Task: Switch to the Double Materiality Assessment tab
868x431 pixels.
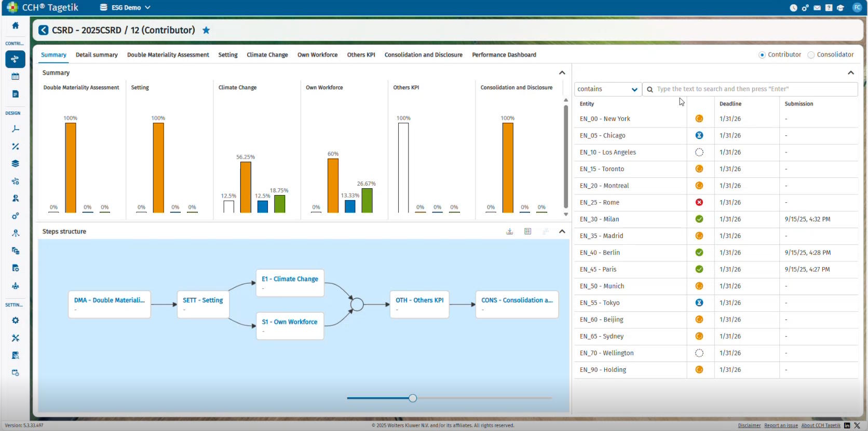Action: click(168, 55)
